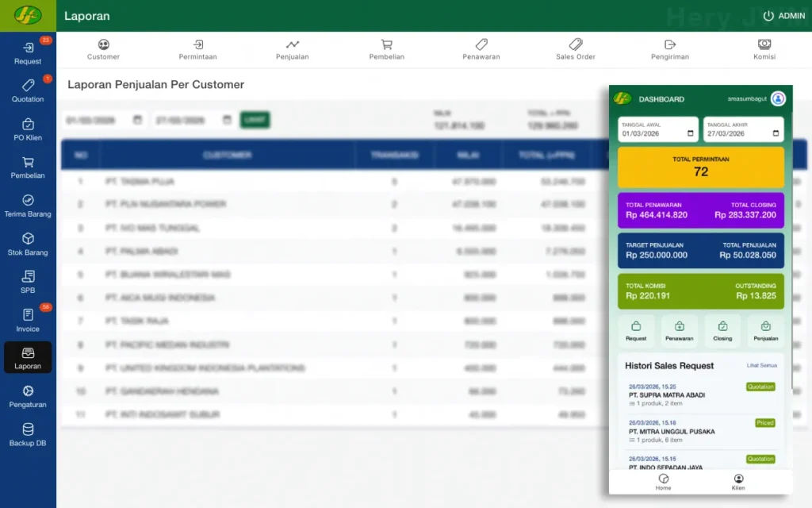Screen dimensions: 812x508
Task: Click the ADMIN logout button
Action: [783, 16]
